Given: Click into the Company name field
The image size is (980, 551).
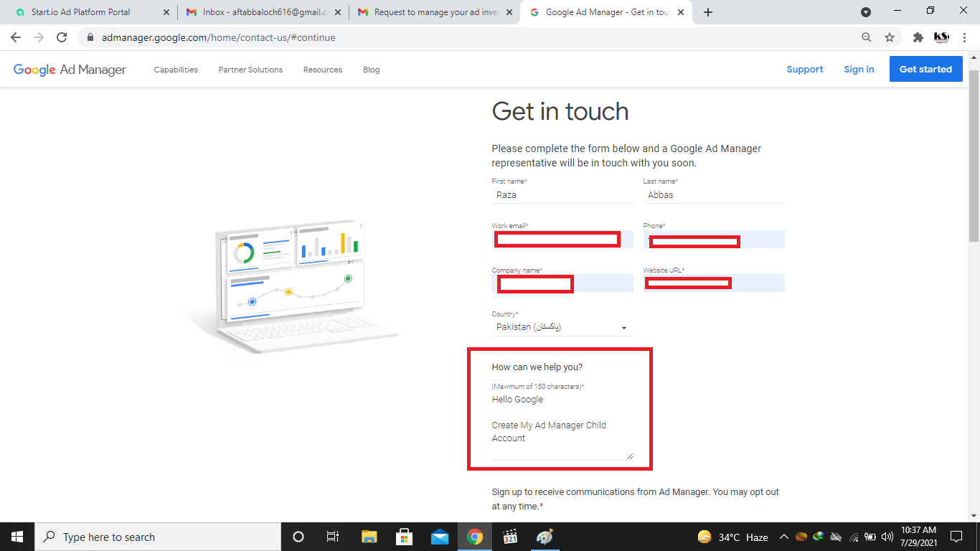Looking at the screenshot, I should 562,283.
